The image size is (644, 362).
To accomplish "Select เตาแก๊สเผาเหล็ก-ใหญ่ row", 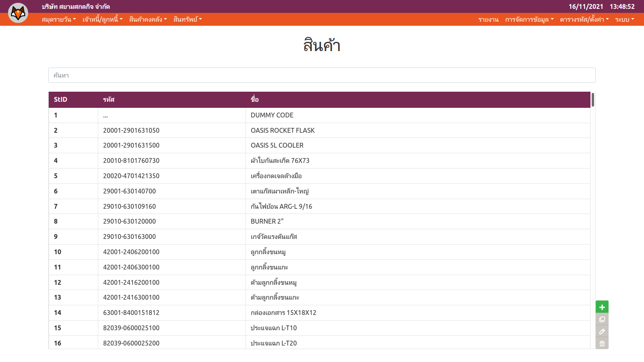I will pos(320,191).
